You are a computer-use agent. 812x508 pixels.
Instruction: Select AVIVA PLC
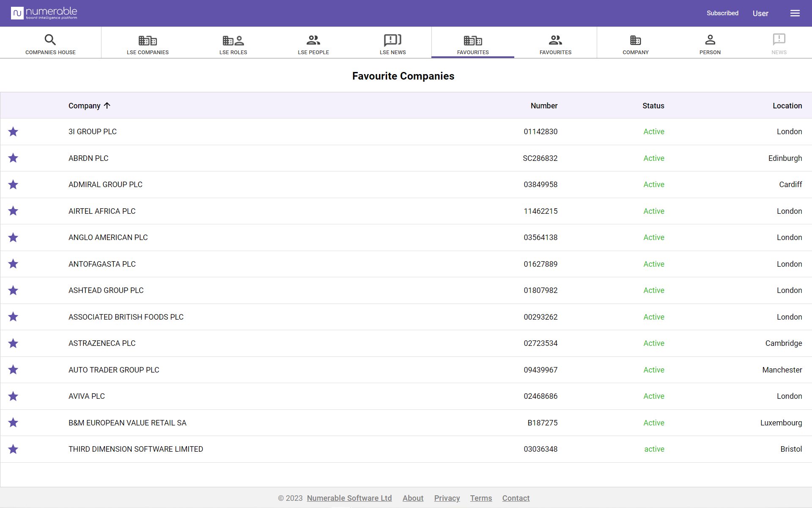coord(87,396)
